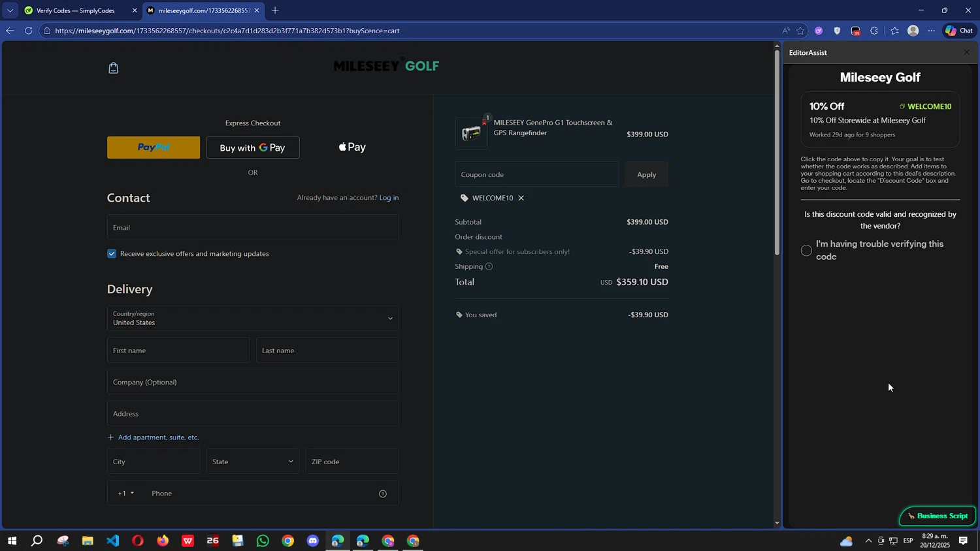Add this page to favorites
Screen dimensions: 980x551
click(800, 31)
